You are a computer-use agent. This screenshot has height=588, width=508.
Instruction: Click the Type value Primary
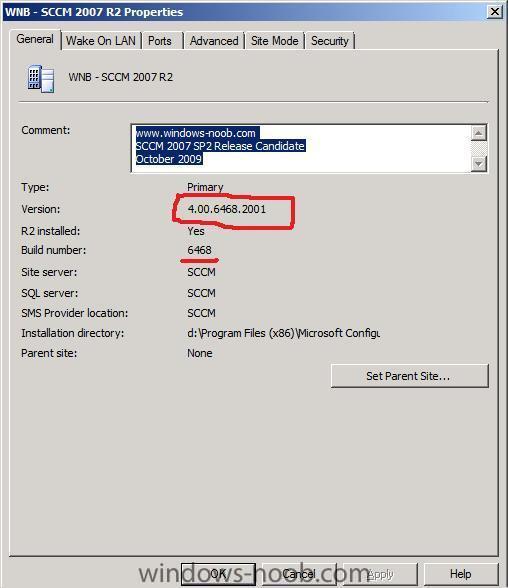click(x=205, y=187)
